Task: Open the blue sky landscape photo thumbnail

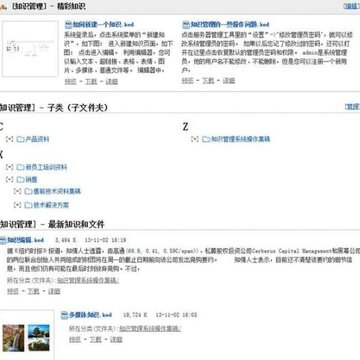Action: point(39,338)
